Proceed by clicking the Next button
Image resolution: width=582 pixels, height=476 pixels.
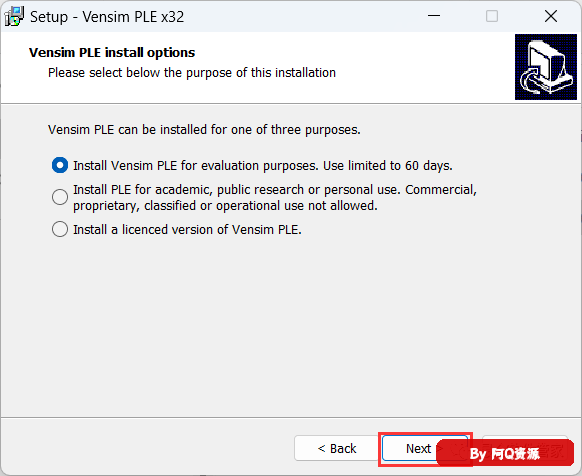[418, 448]
